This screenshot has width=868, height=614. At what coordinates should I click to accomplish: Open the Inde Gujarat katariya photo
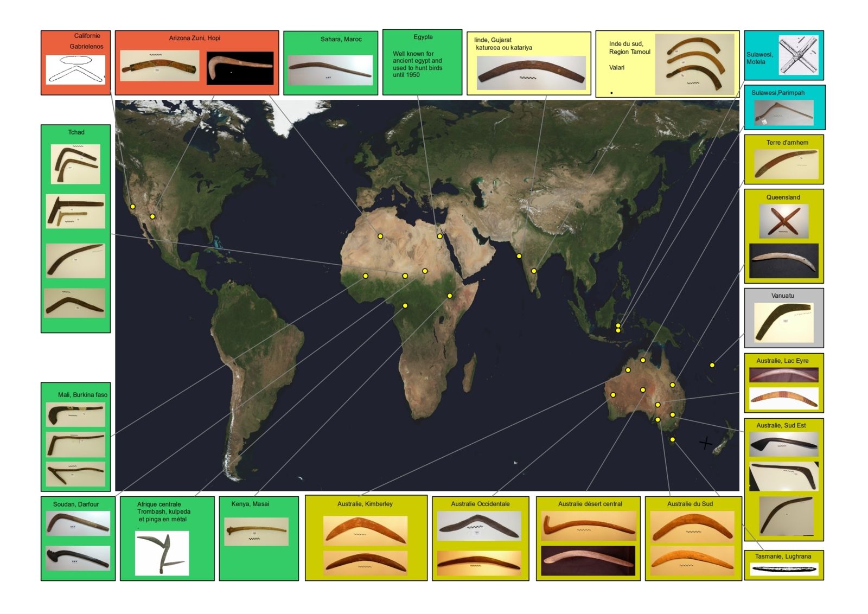click(531, 73)
